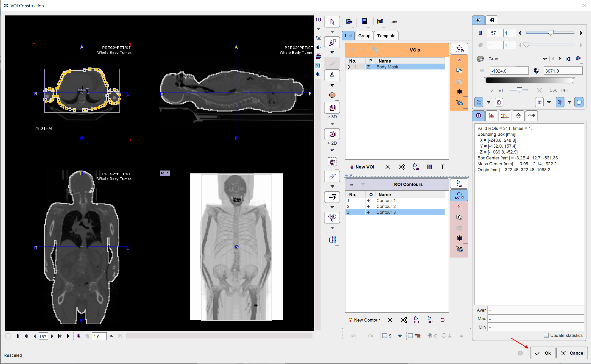Viewport: 591px width, 364px height.
Task: Expand arrow below the pointer tool
Action: tap(332, 32)
